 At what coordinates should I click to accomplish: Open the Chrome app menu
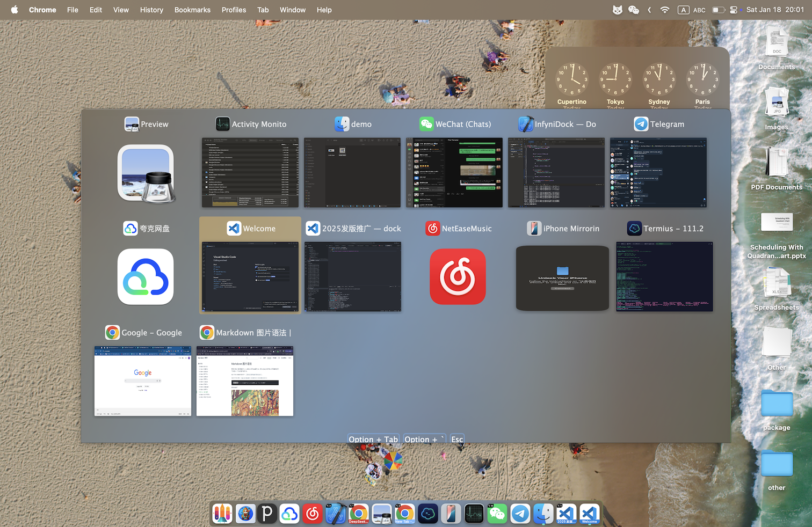coord(42,10)
